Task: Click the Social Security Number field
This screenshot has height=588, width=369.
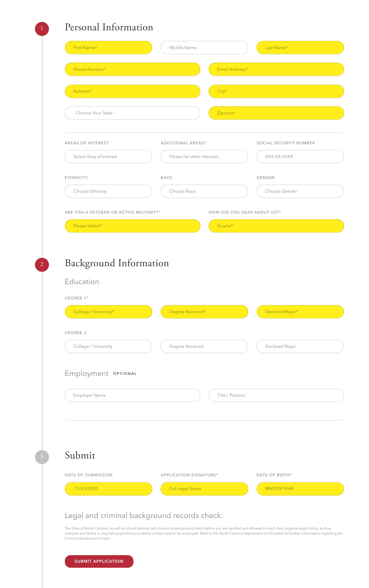Action: click(x=300, y=157)
